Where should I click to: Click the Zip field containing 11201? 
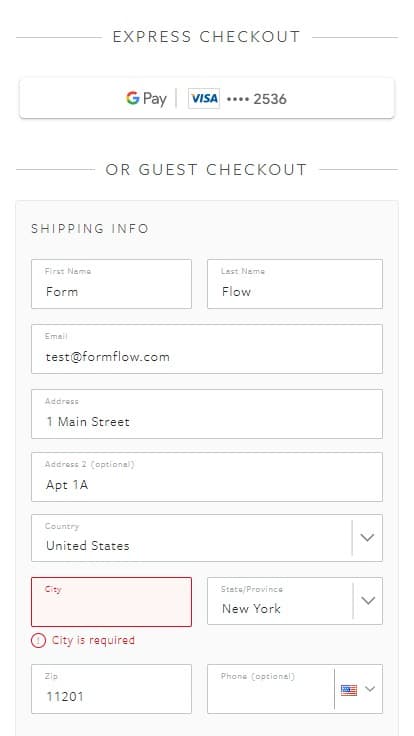coord(111,689)
